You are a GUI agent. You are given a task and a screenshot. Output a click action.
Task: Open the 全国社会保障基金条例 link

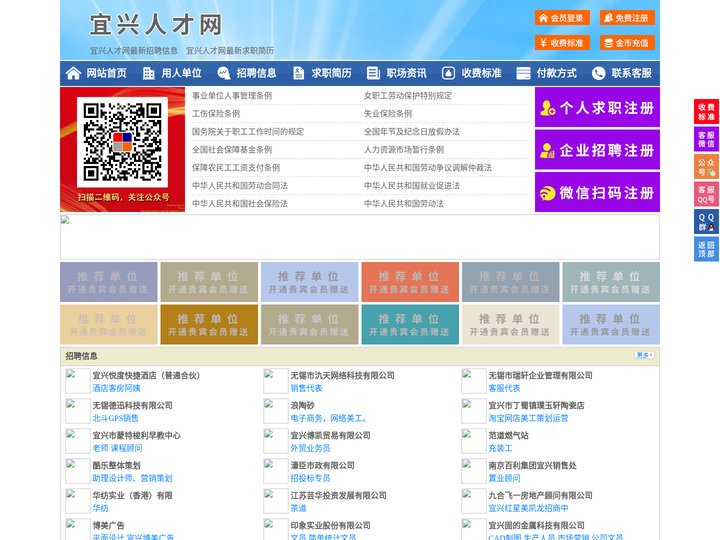232,150
